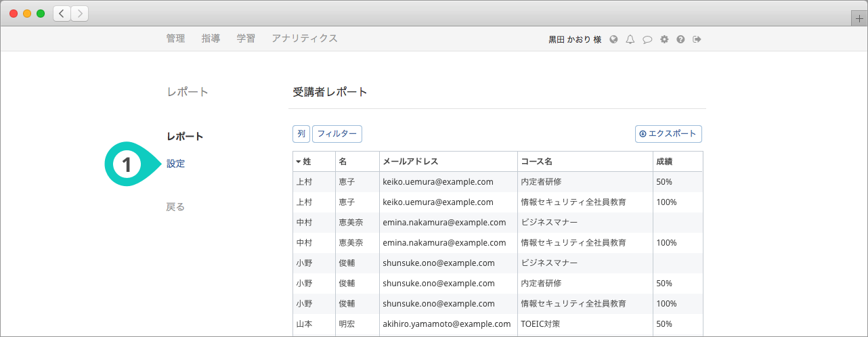The height and width of the screenshot is (337, 868).
Task: Click the browser forward arrow button
Action: [79, 14]
